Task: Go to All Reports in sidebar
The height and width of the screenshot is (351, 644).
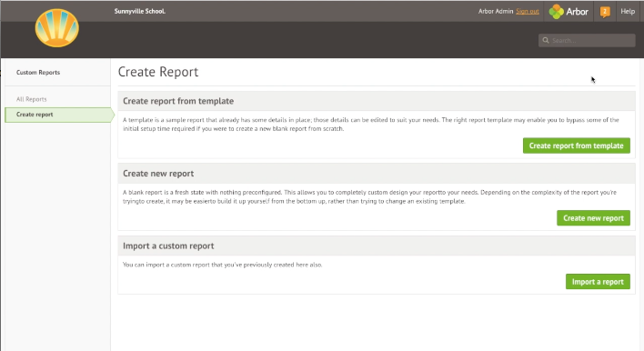Action: tap(31, 99)
